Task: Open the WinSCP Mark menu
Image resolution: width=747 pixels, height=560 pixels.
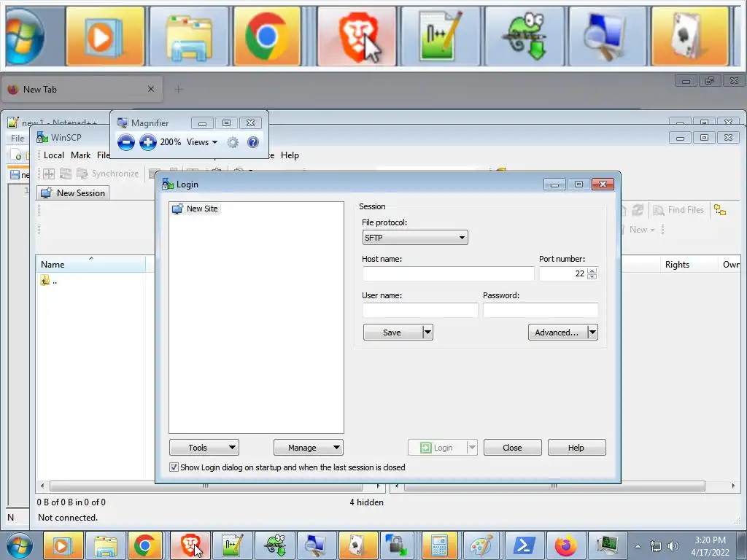Action: tap(80, 155)
